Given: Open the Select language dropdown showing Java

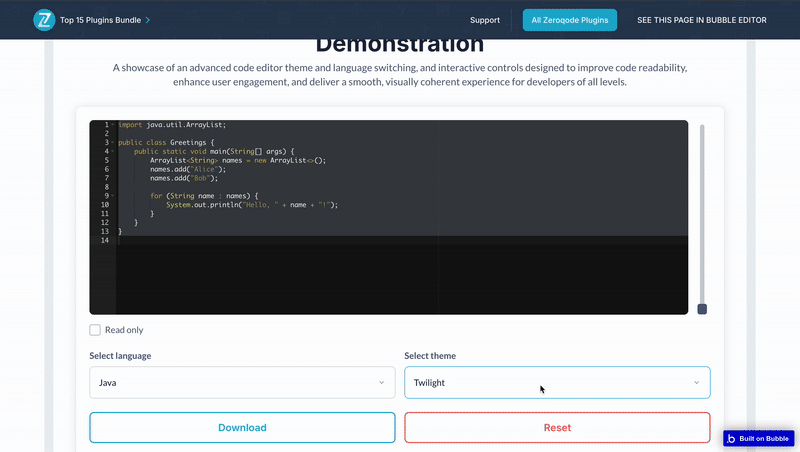Looking at the screenshot, I should click(242, 382).
